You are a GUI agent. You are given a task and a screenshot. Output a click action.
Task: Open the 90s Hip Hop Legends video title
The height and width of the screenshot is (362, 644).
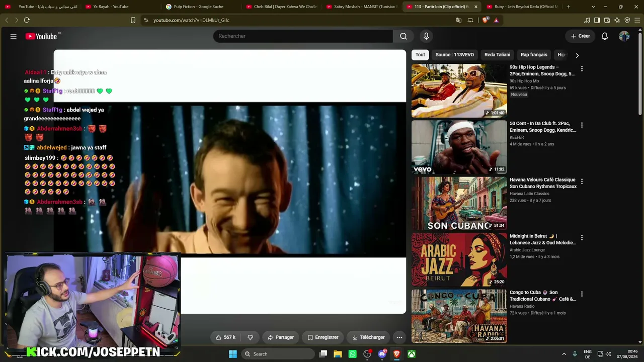tap(542, 70)
